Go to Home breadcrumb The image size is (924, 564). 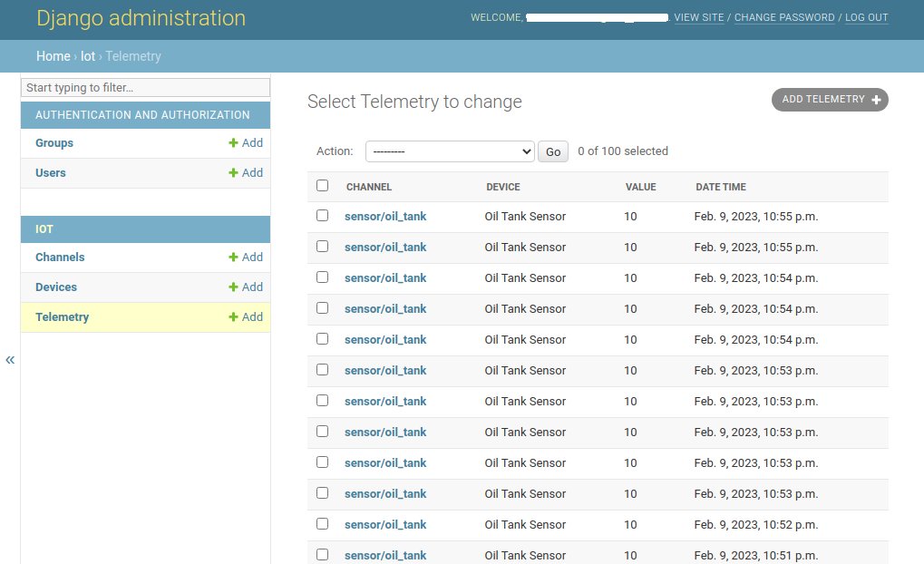tap(53, 56)
